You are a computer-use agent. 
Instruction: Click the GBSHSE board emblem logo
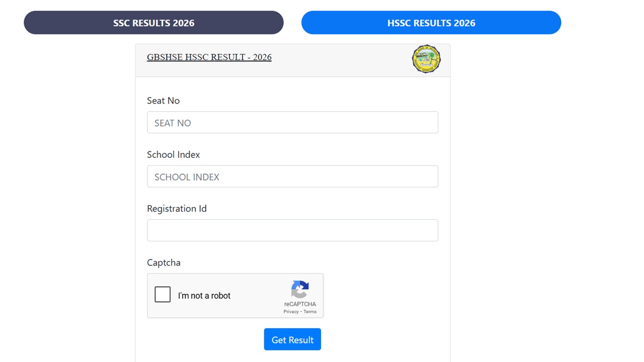426,59
